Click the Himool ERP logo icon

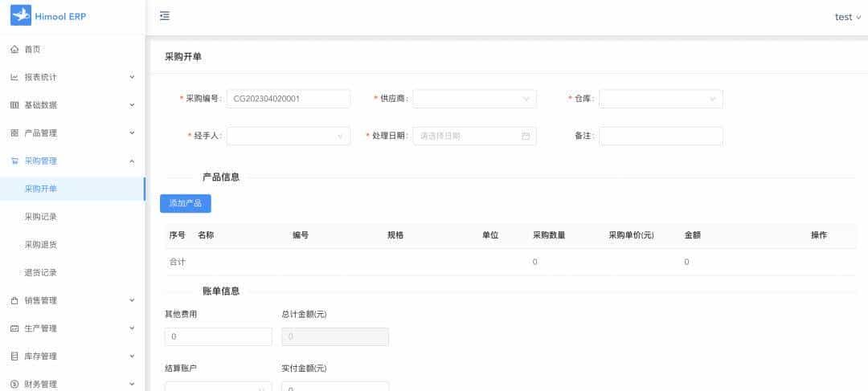pyautogui.click(x=20, y=16)
